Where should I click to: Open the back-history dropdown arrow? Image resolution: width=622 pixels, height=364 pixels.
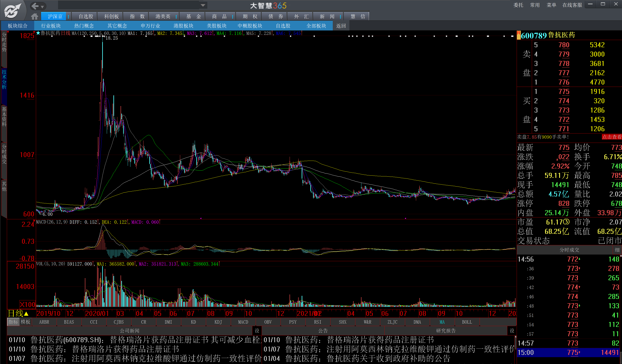pos(42,7)
